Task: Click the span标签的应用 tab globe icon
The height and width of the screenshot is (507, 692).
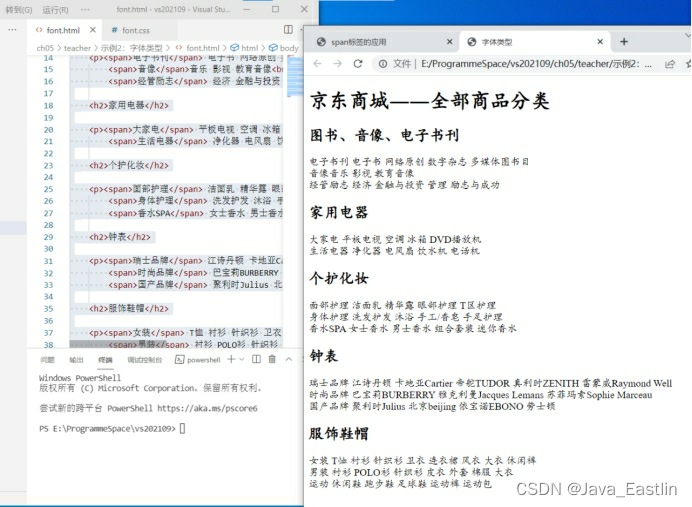Action: pyautogui.click(x=322, y=42)
